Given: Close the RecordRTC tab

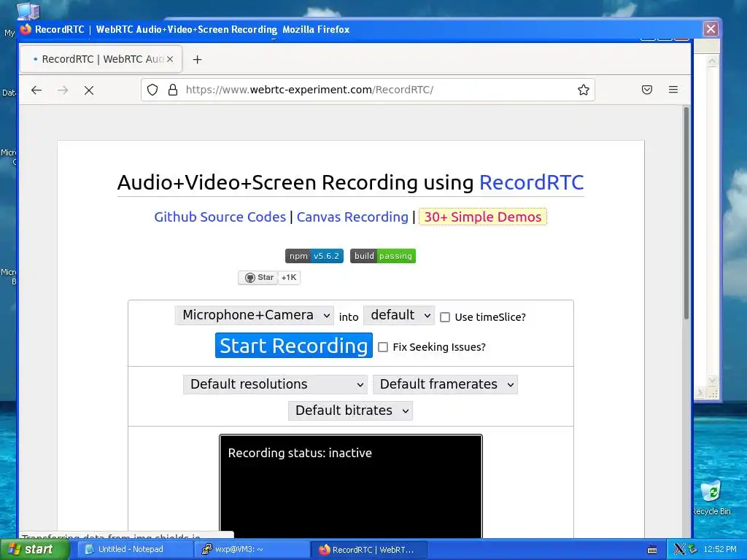Looking at the screenshot, I should coord(169,59).
